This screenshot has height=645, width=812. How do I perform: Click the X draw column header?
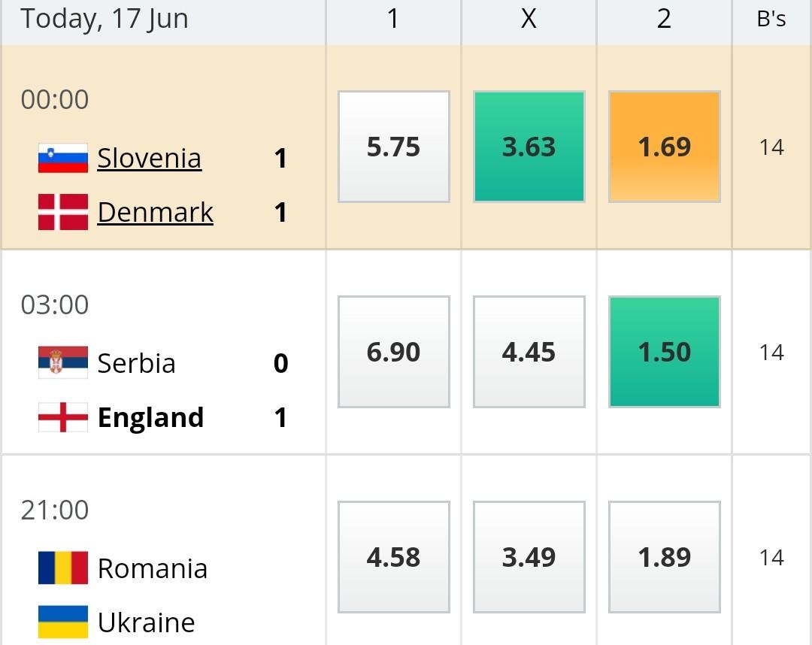coord(529,19)
